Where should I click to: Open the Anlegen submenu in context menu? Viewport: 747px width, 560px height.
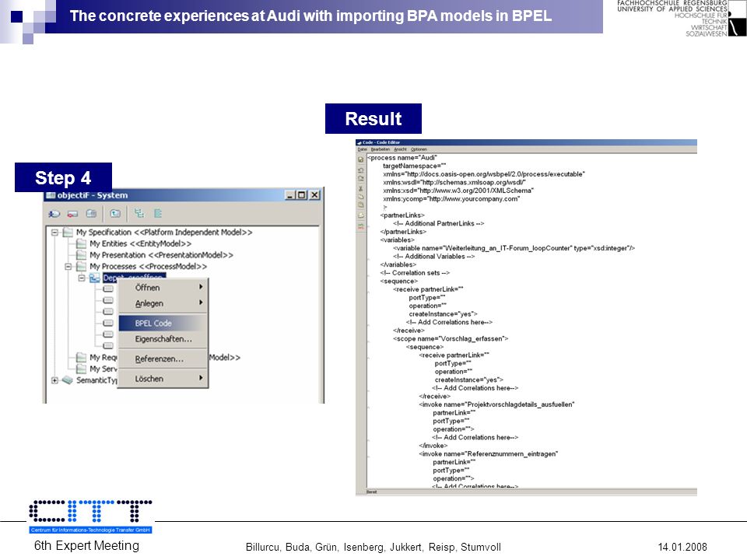(x=163, y=303)
